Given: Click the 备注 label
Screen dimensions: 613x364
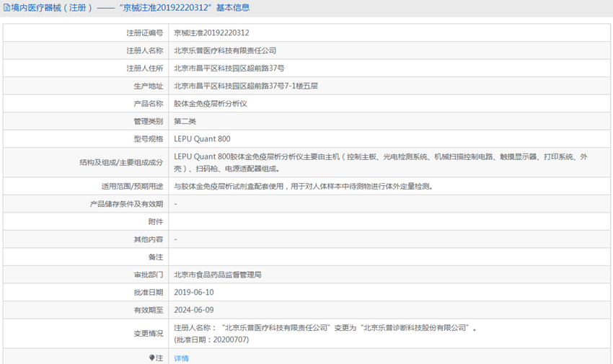Looking at the screenshot, I should tap(156, 257).
